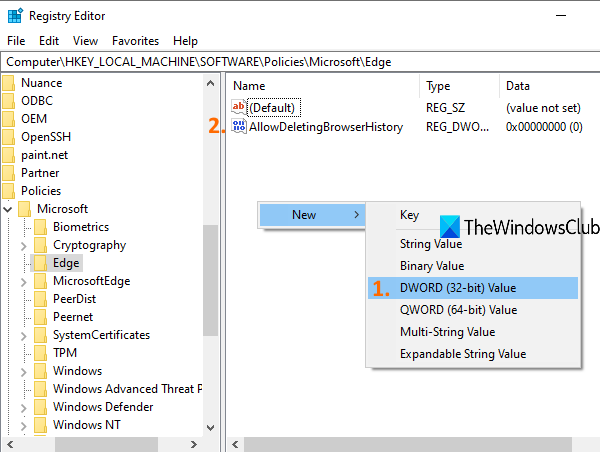Click the tree pane scroll left arrow
This screenshot has height=452, width=600.
tap(10, 444)
